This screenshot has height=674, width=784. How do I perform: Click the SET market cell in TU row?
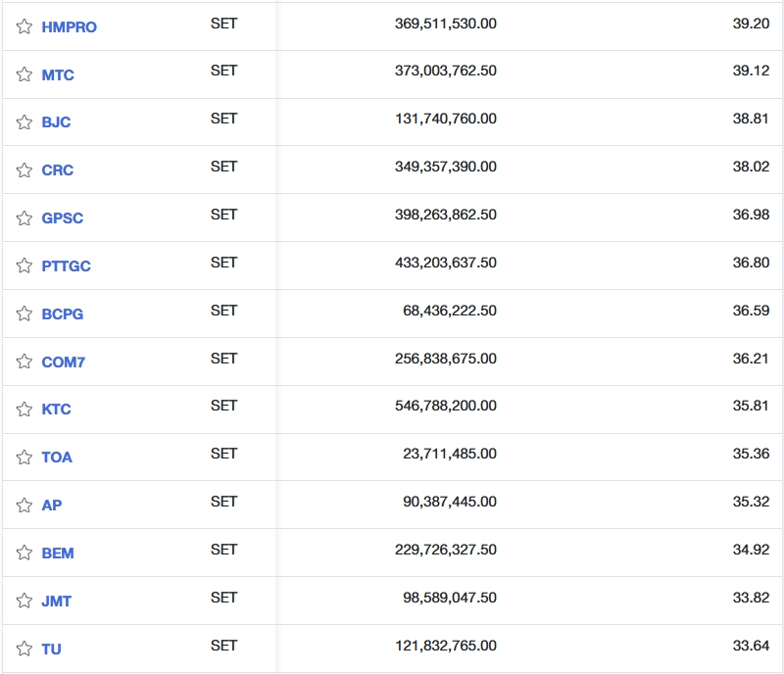(x=223, y=646)
